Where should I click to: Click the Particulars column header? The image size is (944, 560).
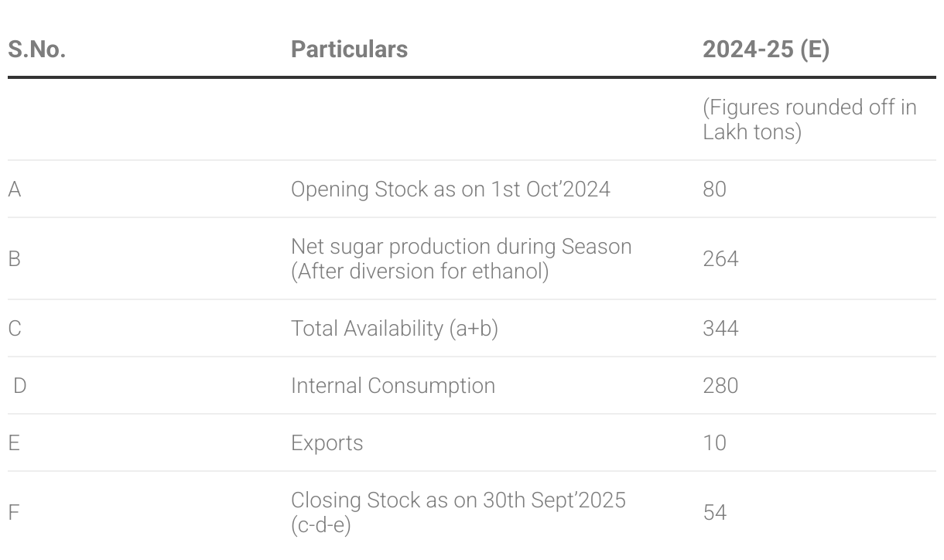[x=349, y=50]
